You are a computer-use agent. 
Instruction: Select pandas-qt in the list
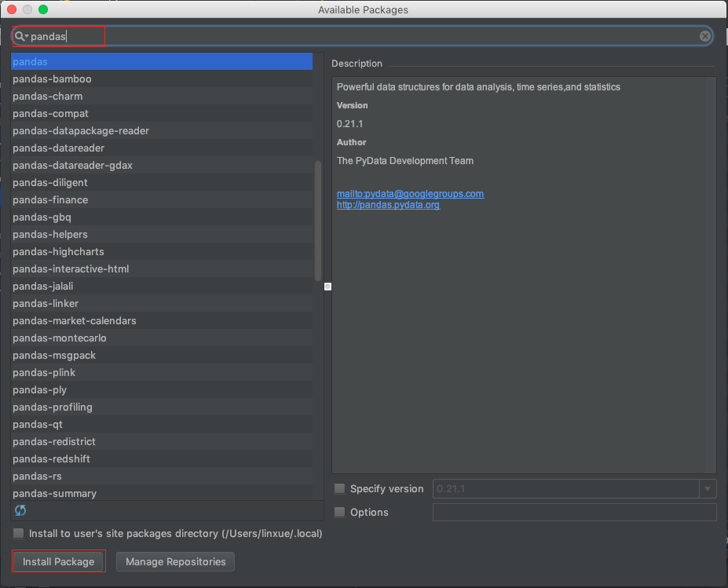pyautogui.click(x=162, y=424)
